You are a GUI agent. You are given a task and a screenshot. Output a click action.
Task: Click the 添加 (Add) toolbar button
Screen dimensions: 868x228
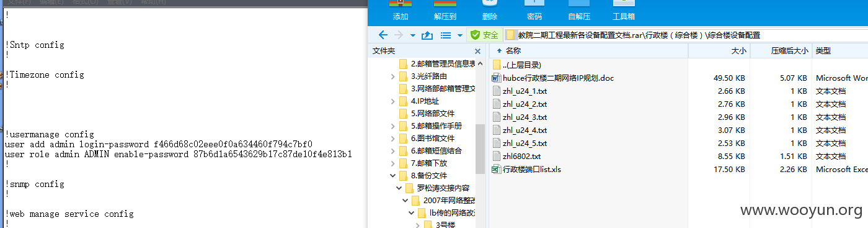401,11
